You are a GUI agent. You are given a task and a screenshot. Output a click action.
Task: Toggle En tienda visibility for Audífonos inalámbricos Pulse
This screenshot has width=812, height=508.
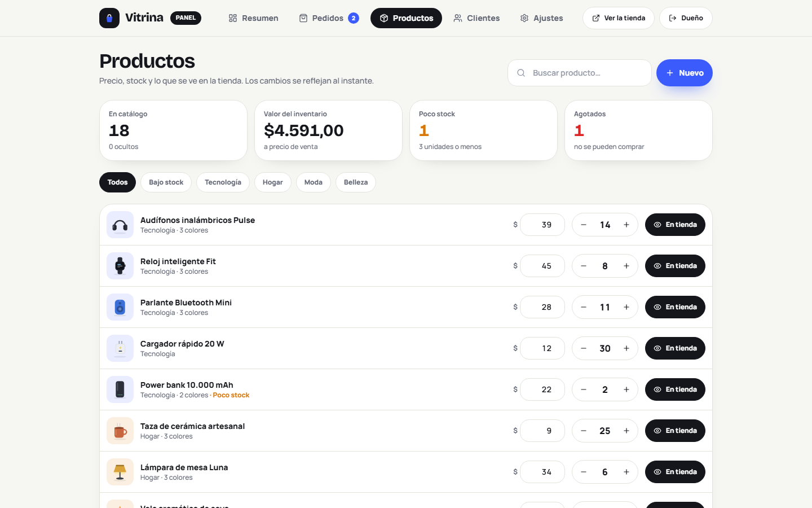point(675,225)
